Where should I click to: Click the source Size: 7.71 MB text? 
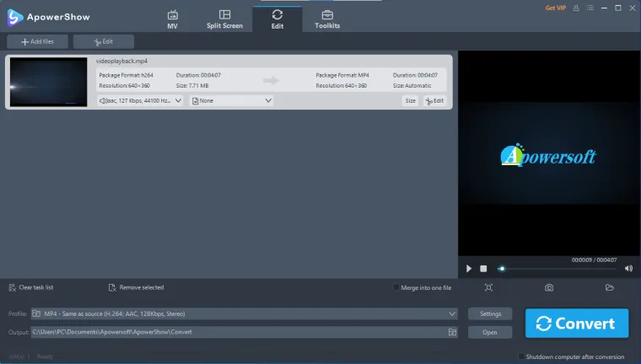click(x=192, y=86)
